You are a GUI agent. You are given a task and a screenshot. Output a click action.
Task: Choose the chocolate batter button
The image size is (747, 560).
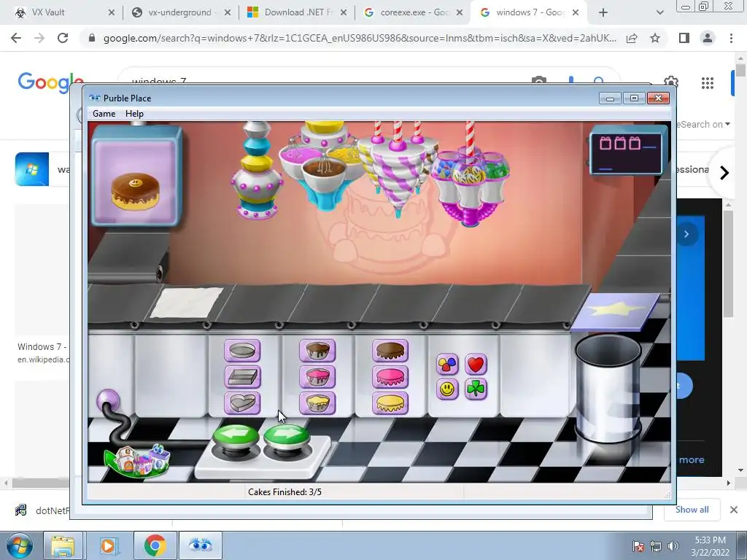pyautogui.click(x=317, y=351)
